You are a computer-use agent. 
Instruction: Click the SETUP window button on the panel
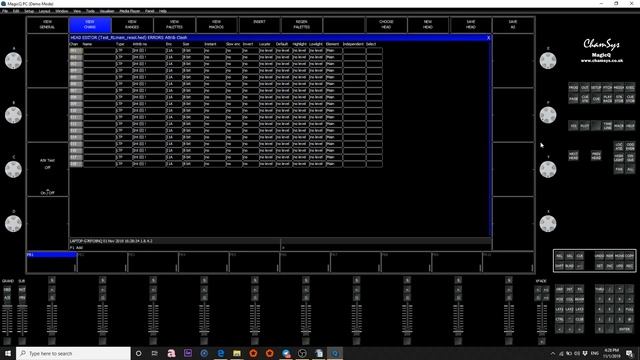pos(596,88)
